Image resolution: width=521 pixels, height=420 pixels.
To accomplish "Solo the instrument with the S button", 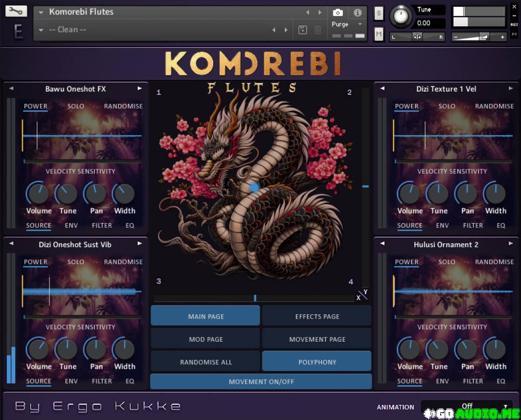I will [x=379, y=13].
